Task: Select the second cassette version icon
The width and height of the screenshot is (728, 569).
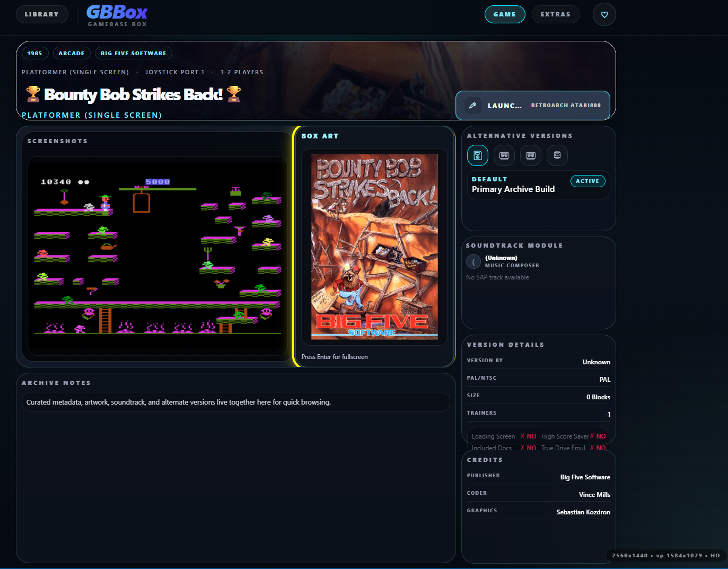Action: tap(530, 155)
